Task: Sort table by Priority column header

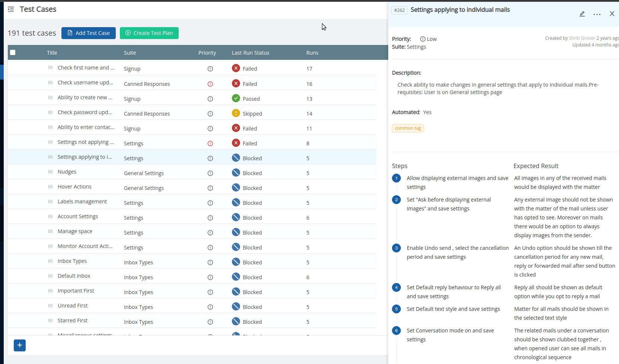Action: [207, 53]
